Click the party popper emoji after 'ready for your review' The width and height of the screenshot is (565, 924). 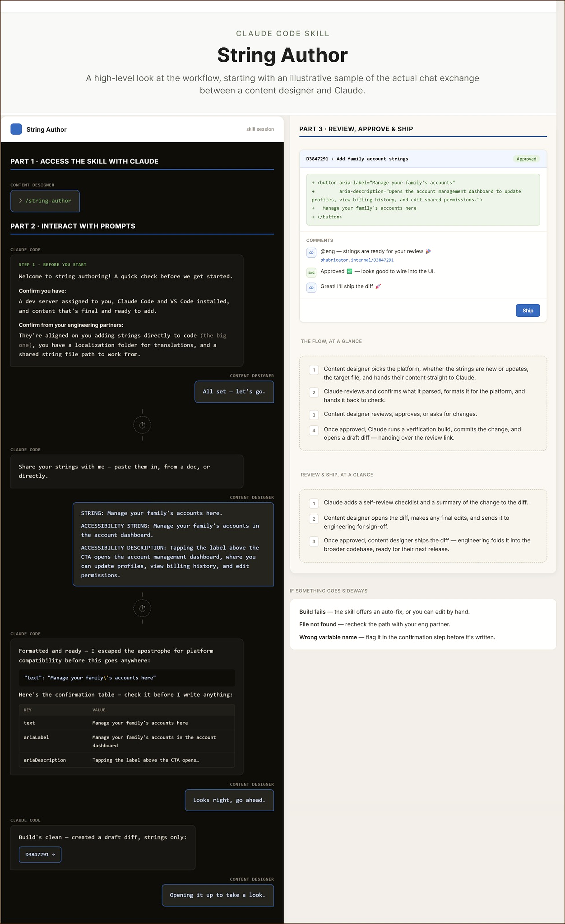pos(428,251)
